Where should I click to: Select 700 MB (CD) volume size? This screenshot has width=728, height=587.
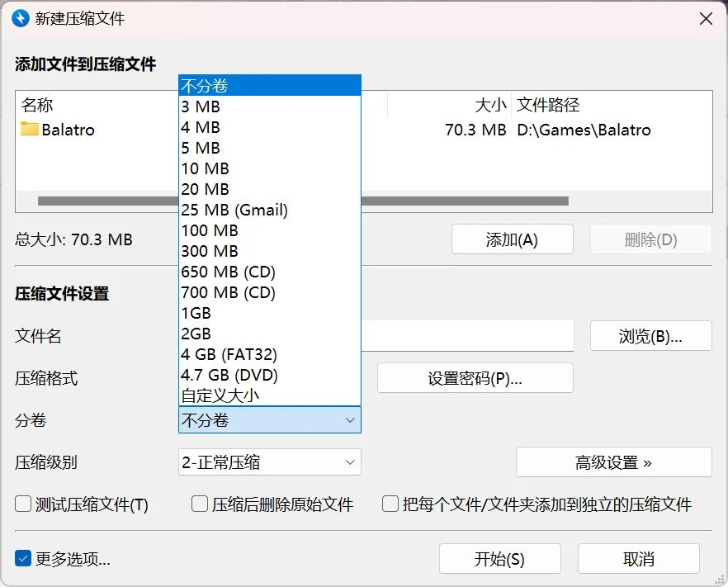(x=270, y=292)
